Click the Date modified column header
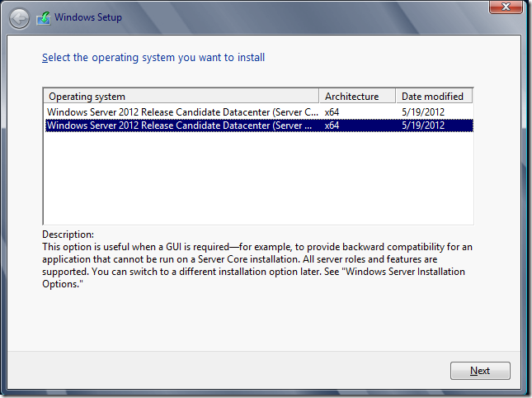 432,97
